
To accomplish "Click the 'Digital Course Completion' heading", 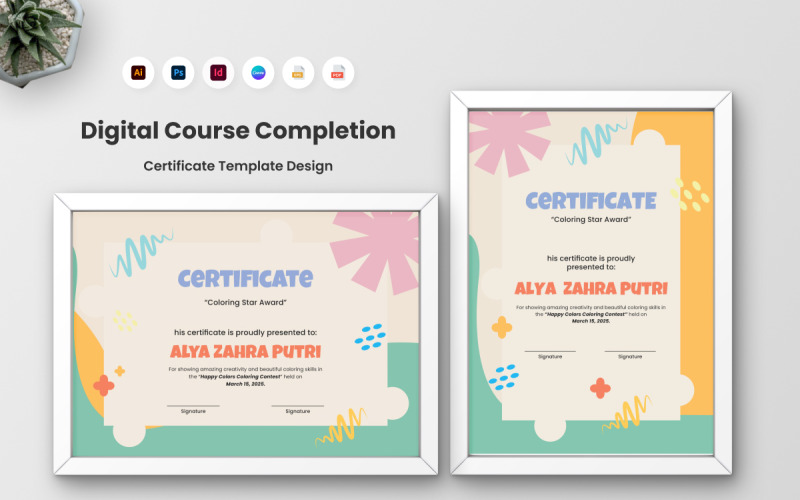I will point(238,131).
